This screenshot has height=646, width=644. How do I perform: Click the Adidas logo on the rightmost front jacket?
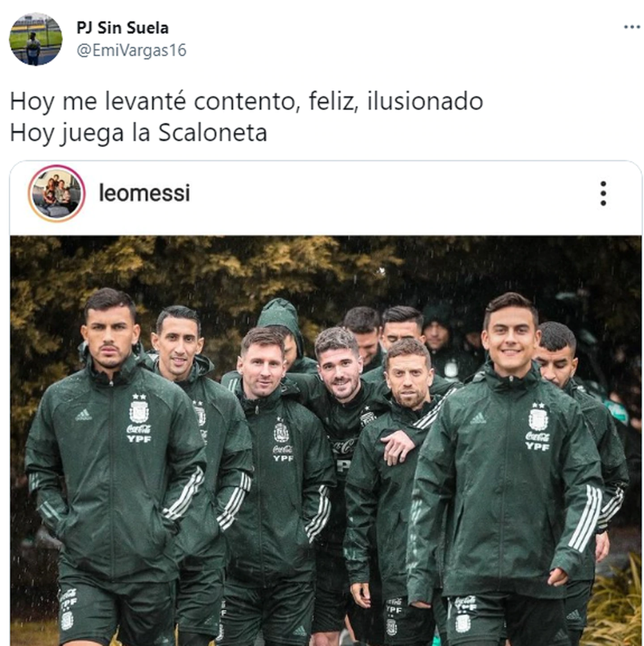click(x=478, y=418)
